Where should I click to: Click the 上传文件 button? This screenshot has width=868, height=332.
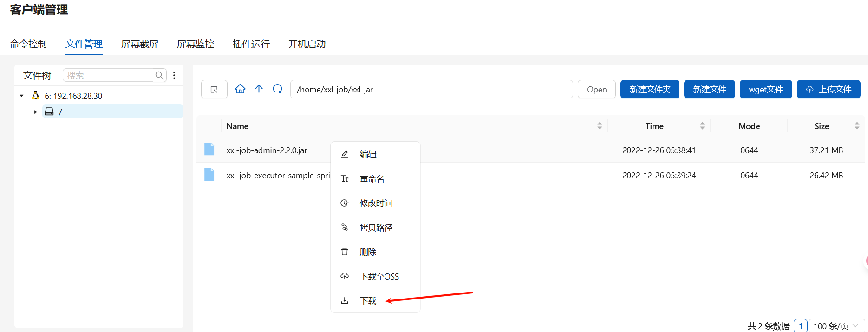pos(829,89)
